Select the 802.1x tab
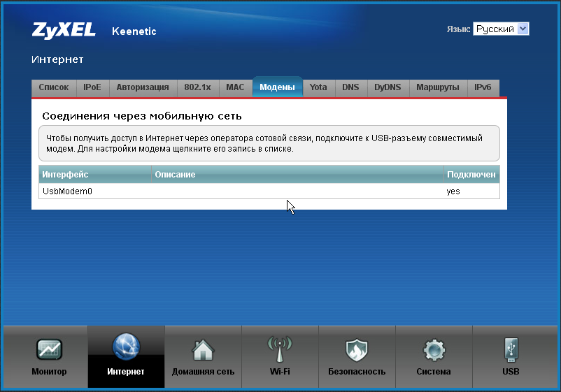The width and height of the screenshot is (561, 392). coord(198,87)
